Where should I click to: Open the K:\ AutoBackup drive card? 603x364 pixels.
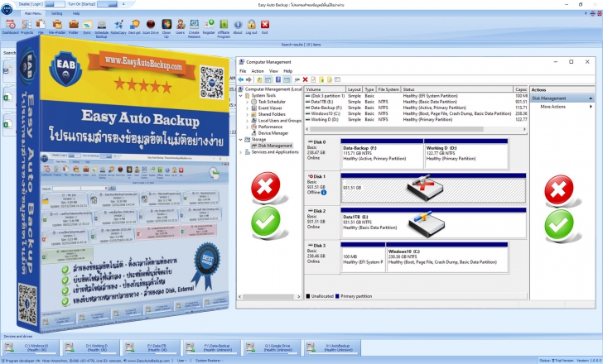point(332,348)
